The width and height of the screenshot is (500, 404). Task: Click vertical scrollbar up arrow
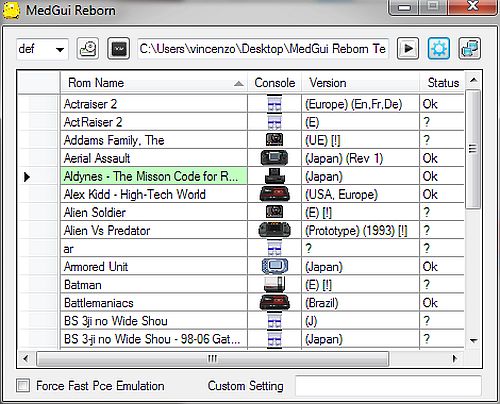(473, 80)
